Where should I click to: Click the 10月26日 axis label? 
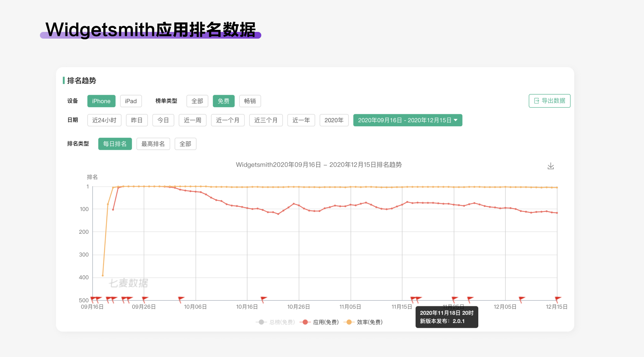(x=299, y=307)
